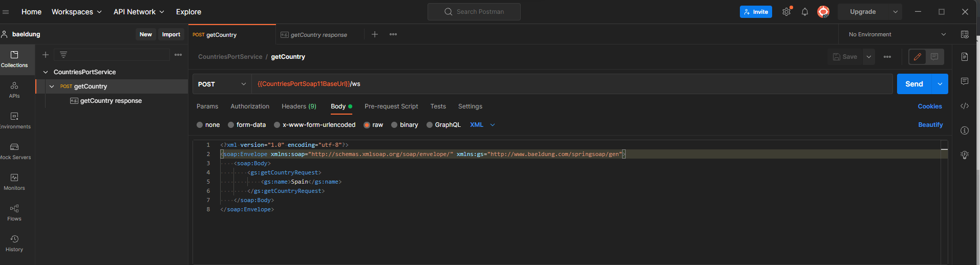Click the Send button
This screenshot has height=265, width=980.
(914, 84)
